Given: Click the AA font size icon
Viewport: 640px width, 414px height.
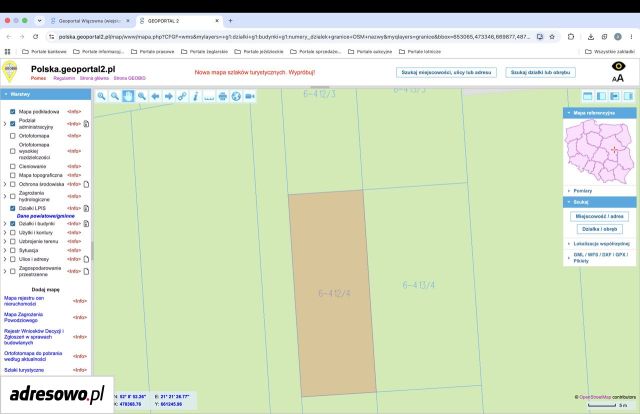Looking at the screenshot, I should coord(618,78).
